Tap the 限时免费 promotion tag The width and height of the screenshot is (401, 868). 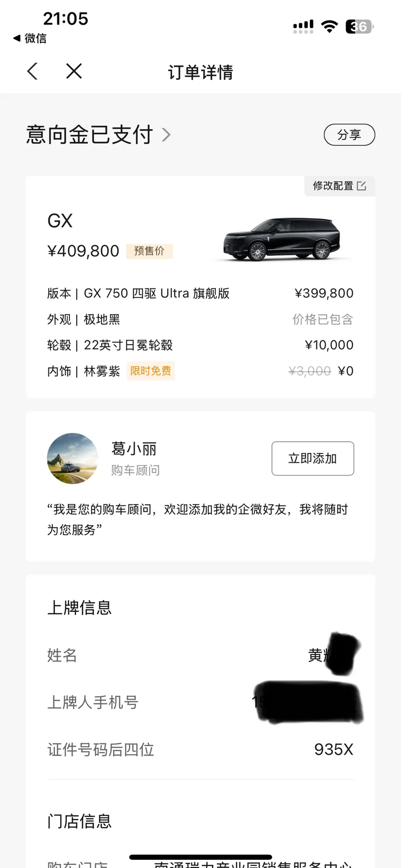[151, 371]
